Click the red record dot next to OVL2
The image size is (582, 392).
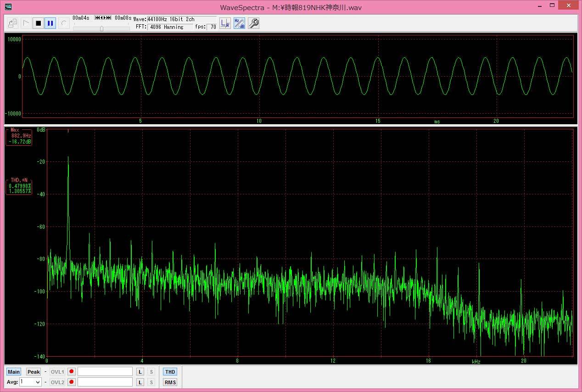72,382
